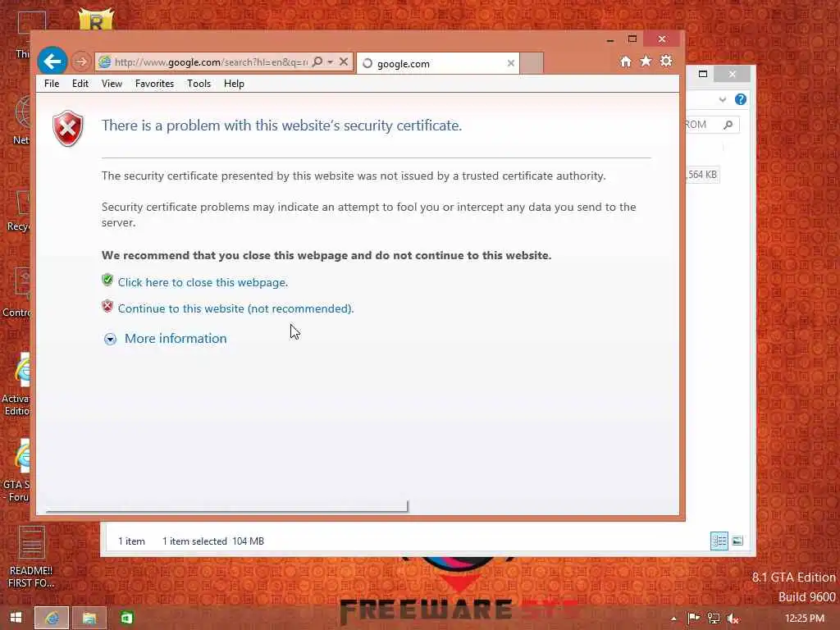Click 'Click here to close this webpage' link
Viewport: 840px width, 630px height.
[203, 282]
